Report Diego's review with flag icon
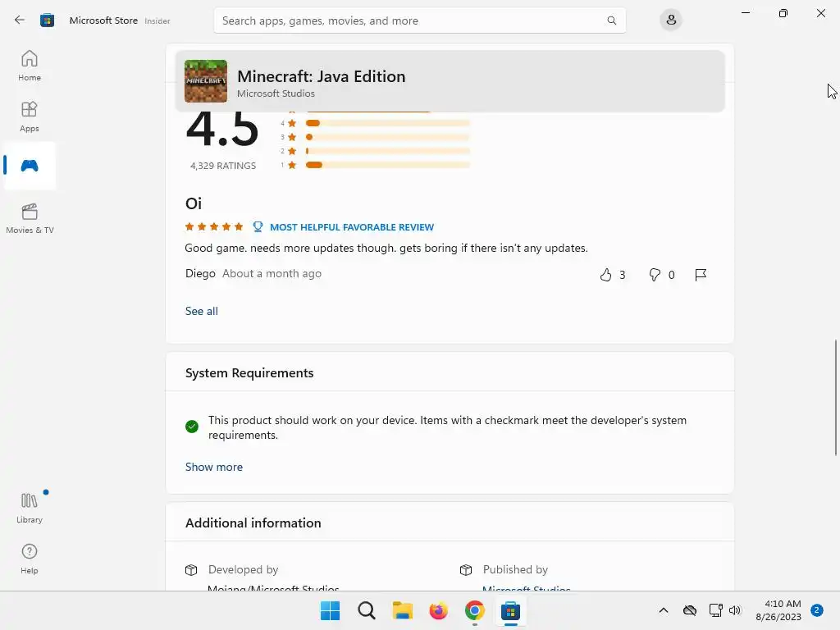Screen dimensions: 840x630 (701, 275)
